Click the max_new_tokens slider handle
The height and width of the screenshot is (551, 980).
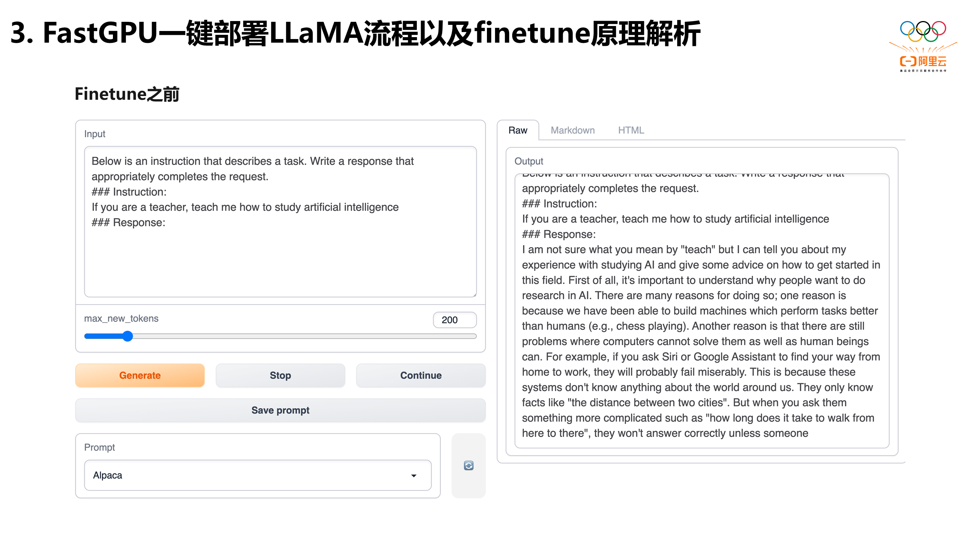pos(128,336)
